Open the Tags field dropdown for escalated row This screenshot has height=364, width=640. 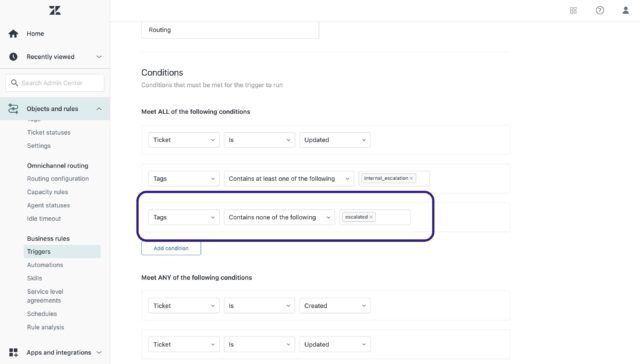(184, 218)
